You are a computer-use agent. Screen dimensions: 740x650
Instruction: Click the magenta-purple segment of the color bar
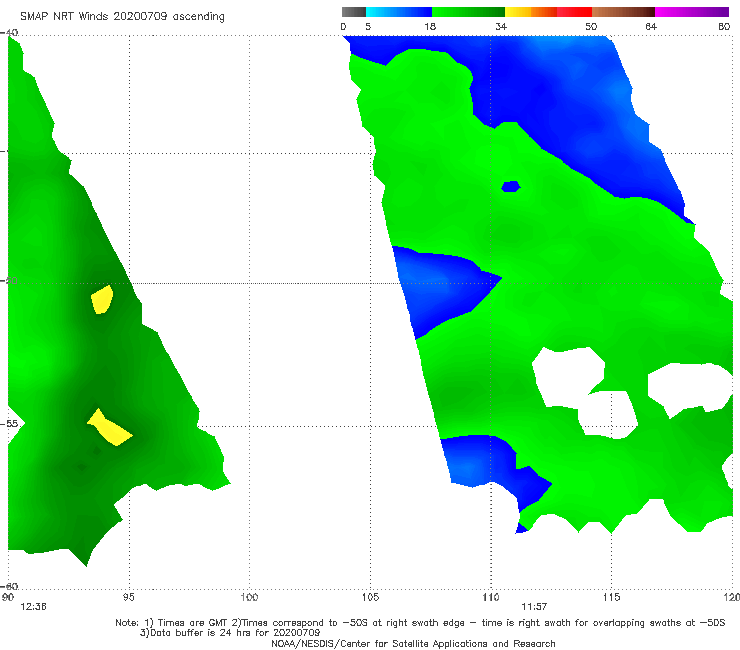tap(692, 12)
